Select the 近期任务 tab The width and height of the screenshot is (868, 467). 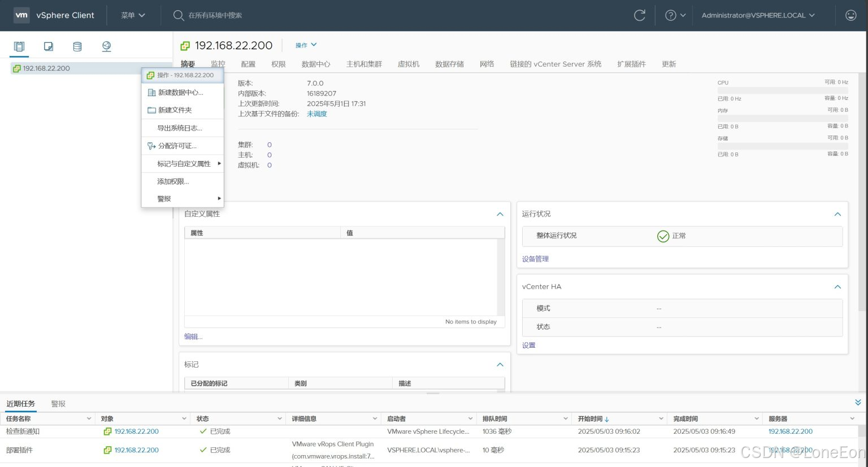[20, 404]
